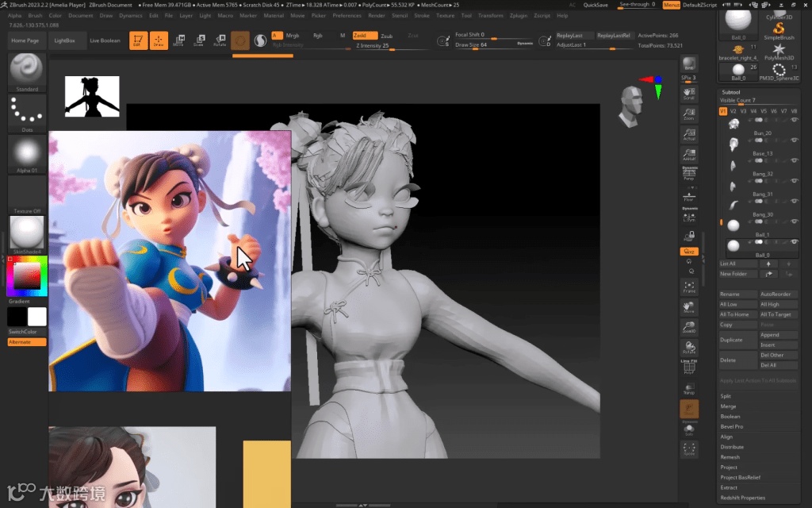Toggle Solo mode
Screen dimensions: 812x508
click(689, 429)
